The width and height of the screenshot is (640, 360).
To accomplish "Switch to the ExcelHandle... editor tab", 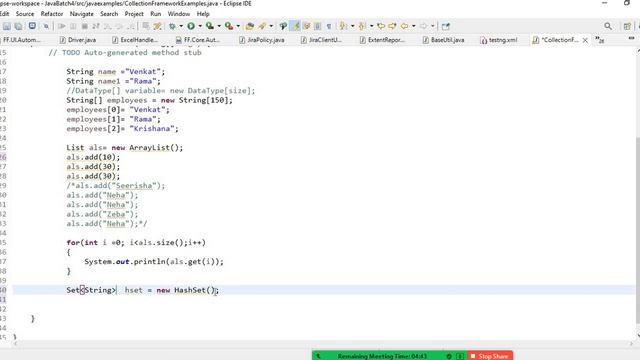I will pos(135,40).
